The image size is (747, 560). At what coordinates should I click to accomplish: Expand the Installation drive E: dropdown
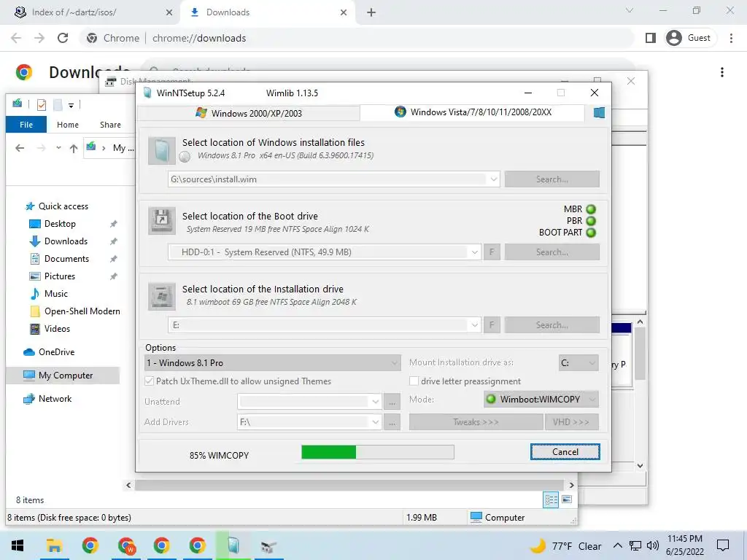coord(474,325)
